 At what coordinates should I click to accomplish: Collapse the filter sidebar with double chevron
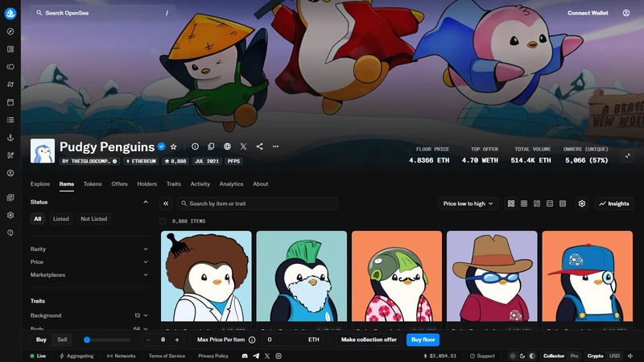tap(166, 204)
